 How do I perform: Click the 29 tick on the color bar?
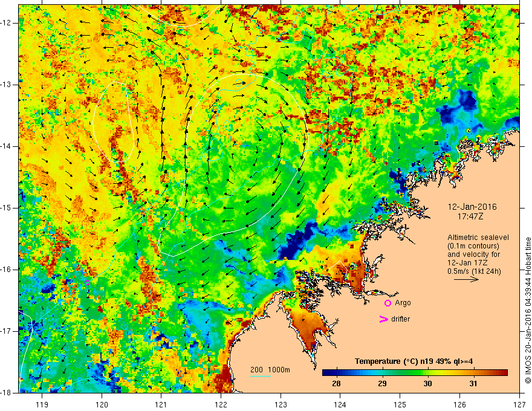[x=382, y=384]
